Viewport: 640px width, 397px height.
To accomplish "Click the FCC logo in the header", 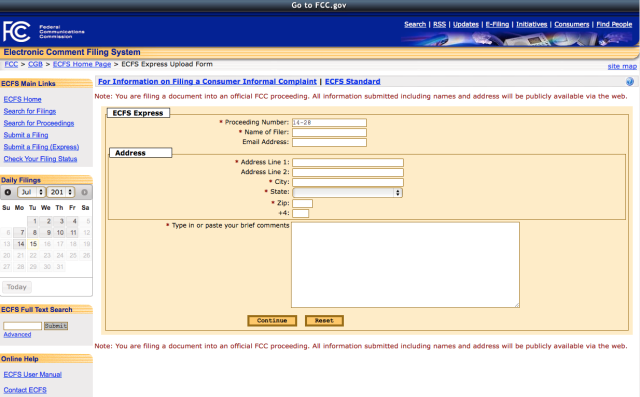I will click(17, 31).
